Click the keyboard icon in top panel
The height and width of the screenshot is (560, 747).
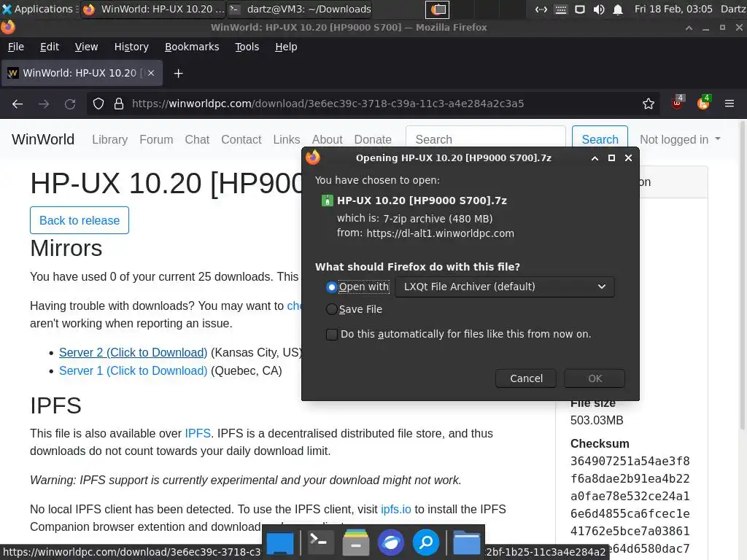click(561, 9)
